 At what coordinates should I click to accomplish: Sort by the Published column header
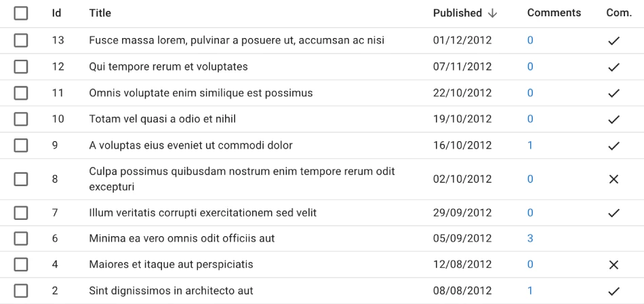pos(458,13)
